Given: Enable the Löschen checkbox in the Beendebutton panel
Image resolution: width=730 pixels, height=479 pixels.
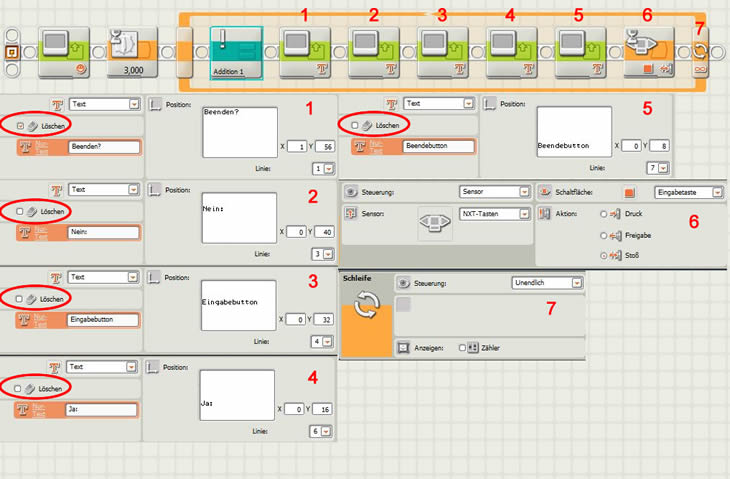Looking at the screenshot, I should 355,125.
